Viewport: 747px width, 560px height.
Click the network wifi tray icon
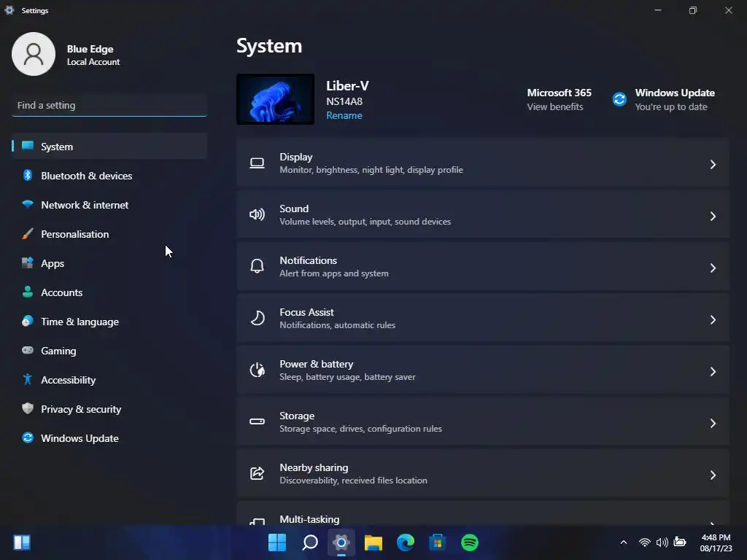[645, 542]
